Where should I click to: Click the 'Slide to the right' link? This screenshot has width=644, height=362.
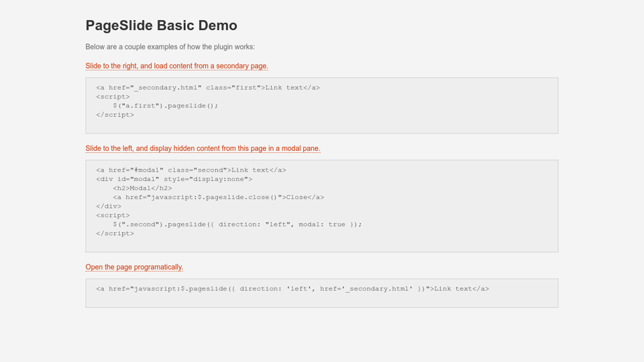pos(176,66)
